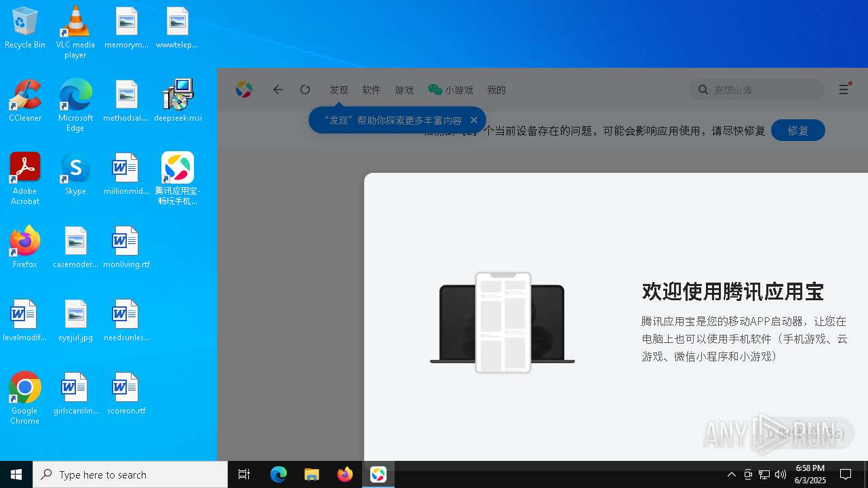Select the monliving.rtf document
The height and width of the screenshot is (488, 868).
point(126,247)
